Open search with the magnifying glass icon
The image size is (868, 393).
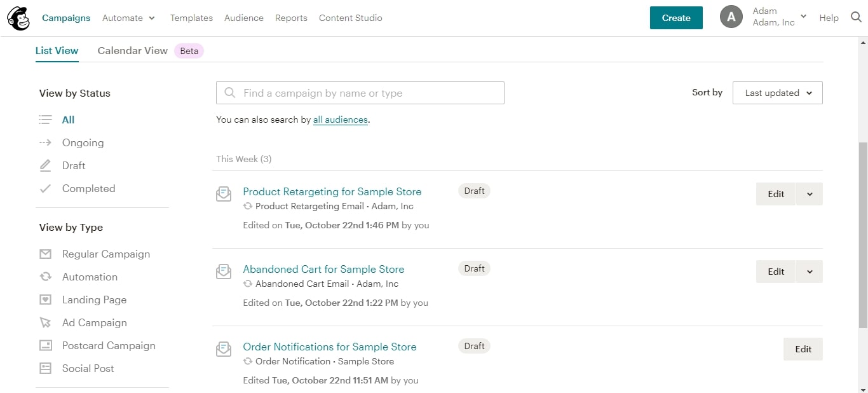point(856,18)
